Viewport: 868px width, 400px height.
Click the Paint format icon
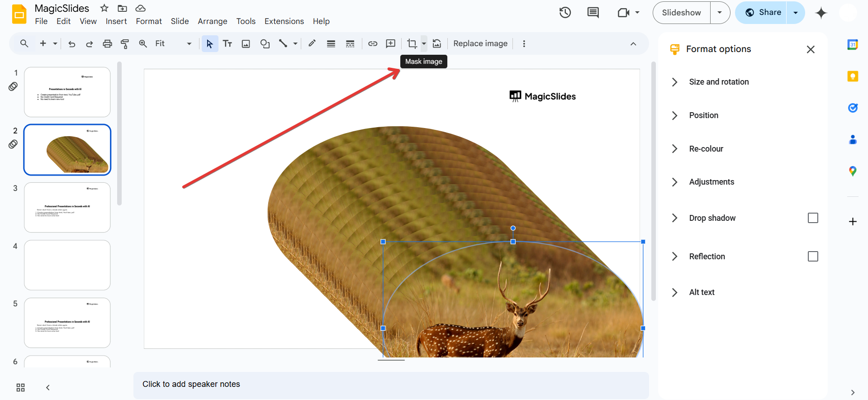(x=125, y=44)
